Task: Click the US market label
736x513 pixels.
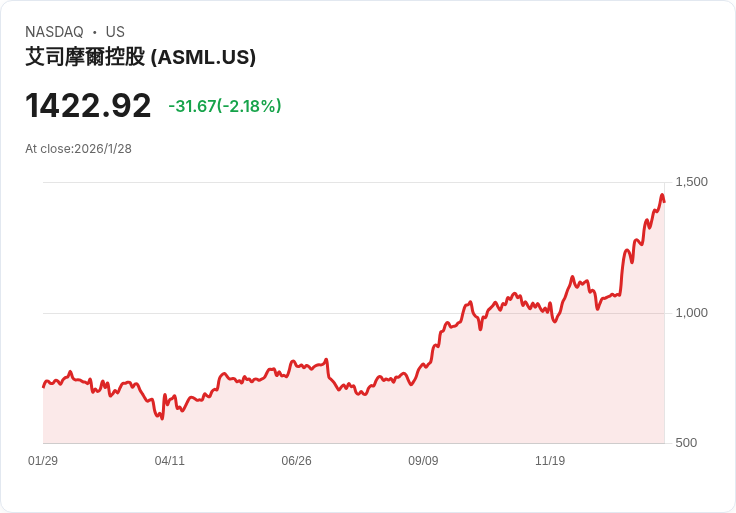Action: pyautogui.click(x=115, y=32)
